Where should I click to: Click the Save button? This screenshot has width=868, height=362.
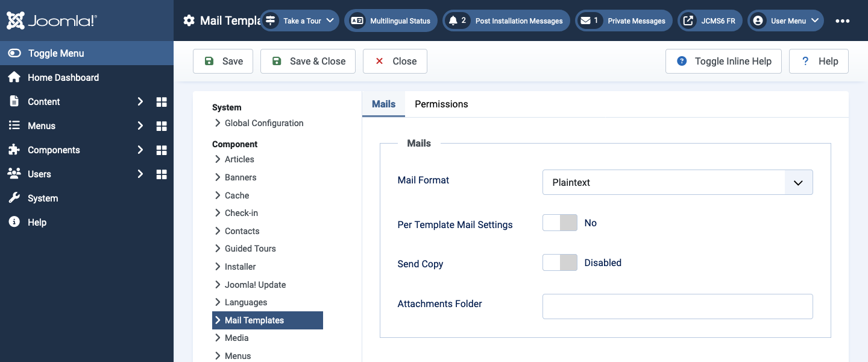pos(223,61)
